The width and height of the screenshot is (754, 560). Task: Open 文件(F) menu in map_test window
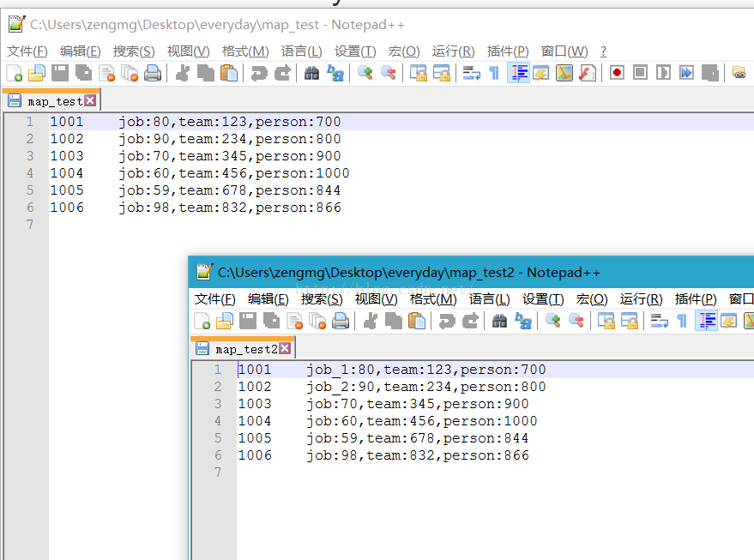pos(27,51)
